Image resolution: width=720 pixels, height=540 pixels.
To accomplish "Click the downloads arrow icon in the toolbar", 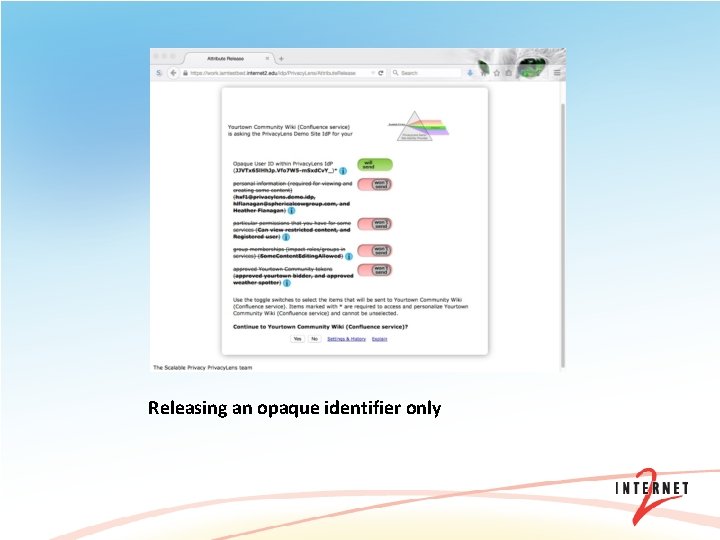I will [470, 73].
